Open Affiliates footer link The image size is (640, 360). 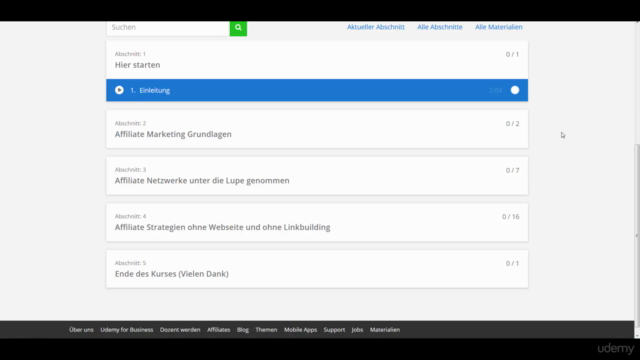tap(218, 330)
